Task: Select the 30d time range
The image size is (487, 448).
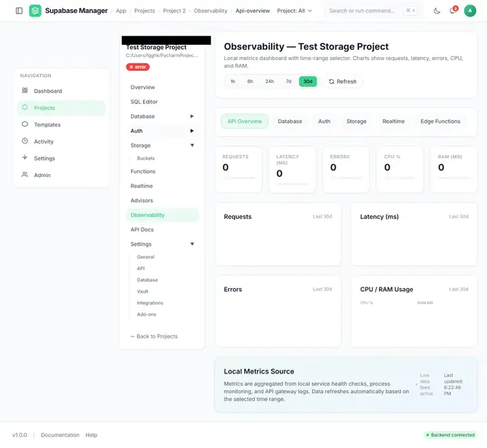Action: (307, 81)
